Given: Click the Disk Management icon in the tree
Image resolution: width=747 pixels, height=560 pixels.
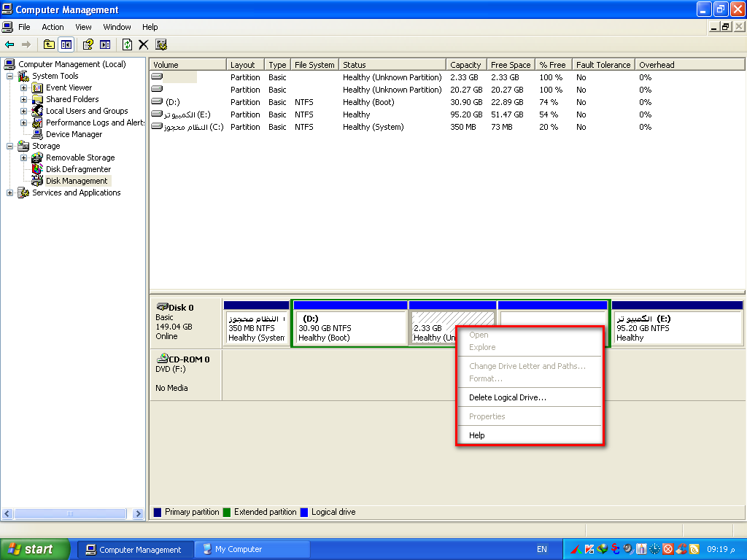Looking at the screenshot, I should 37,181.
